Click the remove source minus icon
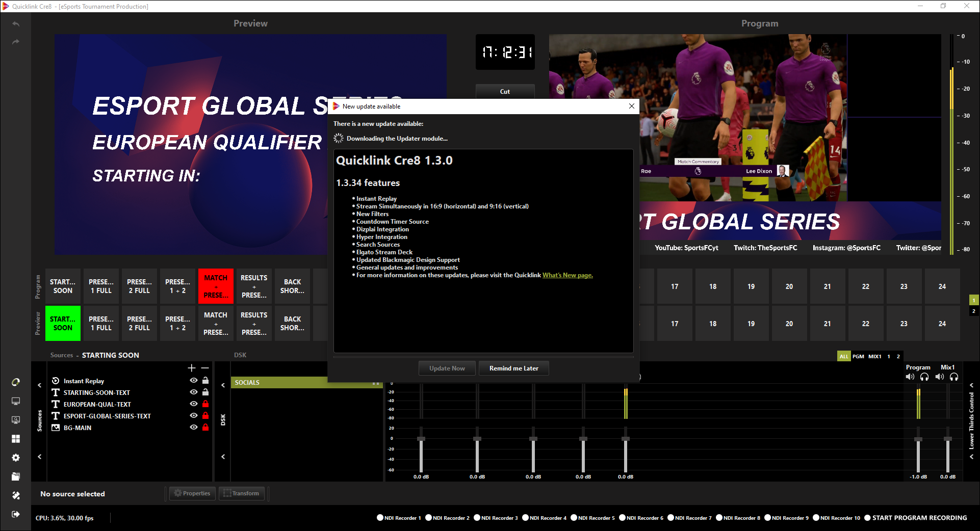Image resolution: width=980 pixels, height=531 pixels. click(x=205, y=368)
